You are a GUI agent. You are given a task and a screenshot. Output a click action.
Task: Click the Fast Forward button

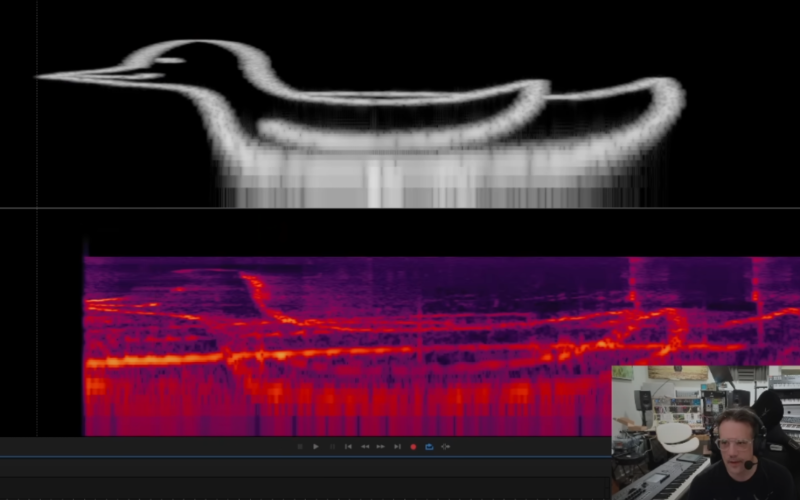tap(381, 446)
